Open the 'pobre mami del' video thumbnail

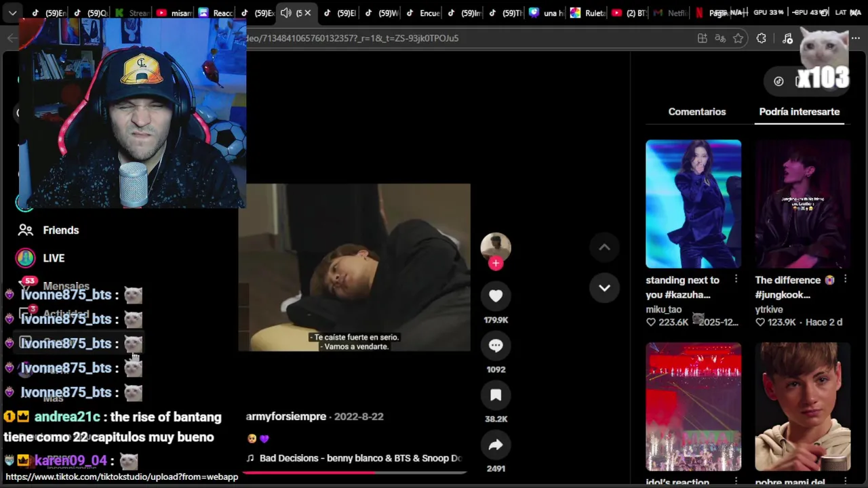pyautogui.click(x=802, y=407)
